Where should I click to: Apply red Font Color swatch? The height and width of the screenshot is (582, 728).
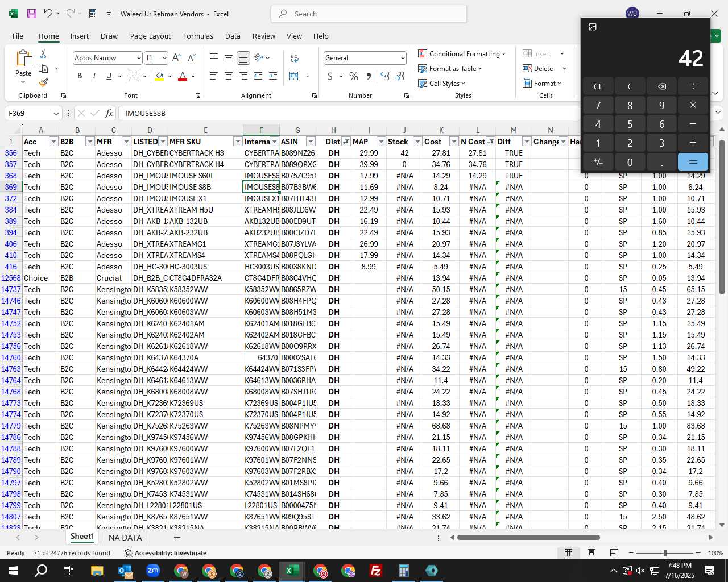click(183, 76)
